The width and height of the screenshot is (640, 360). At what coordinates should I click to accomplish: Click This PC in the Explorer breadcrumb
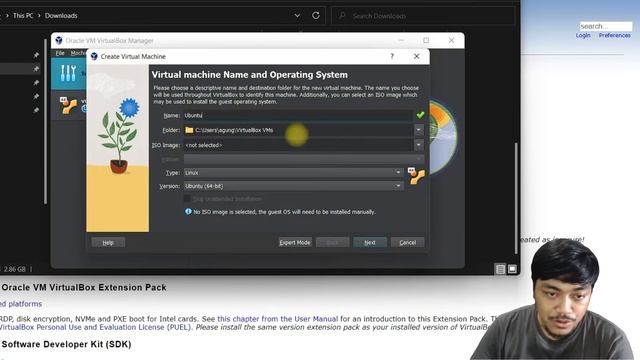click(x=23, y=16)
